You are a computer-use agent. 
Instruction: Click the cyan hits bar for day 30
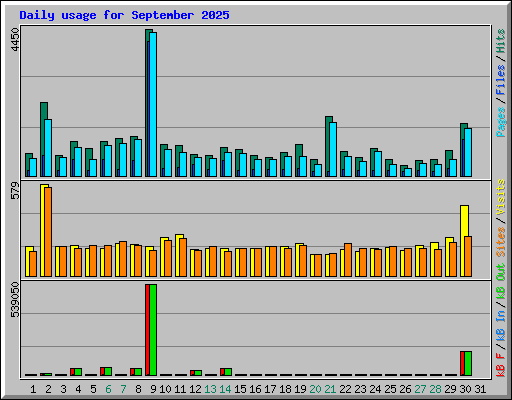[468, 152]
